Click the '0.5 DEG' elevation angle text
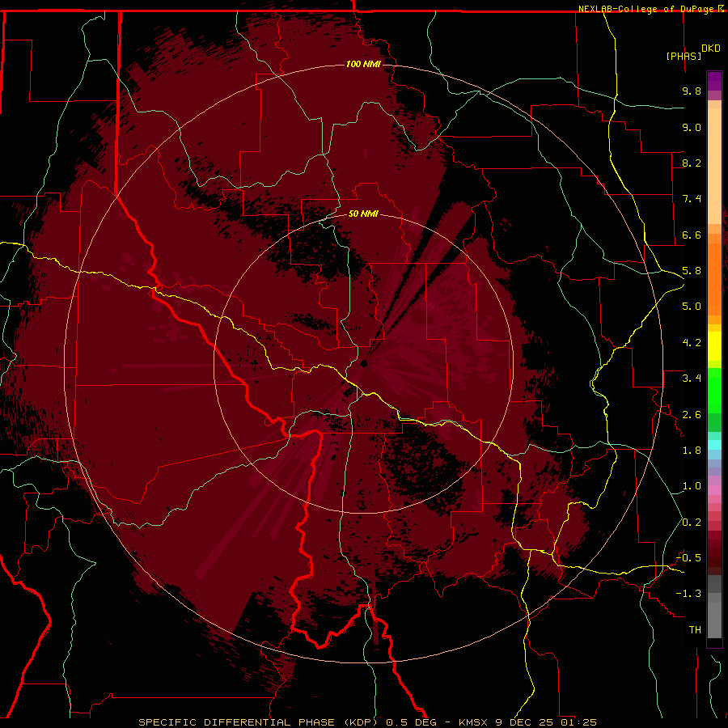Viewport: 728px width, 728px height. tap(412, 722)
